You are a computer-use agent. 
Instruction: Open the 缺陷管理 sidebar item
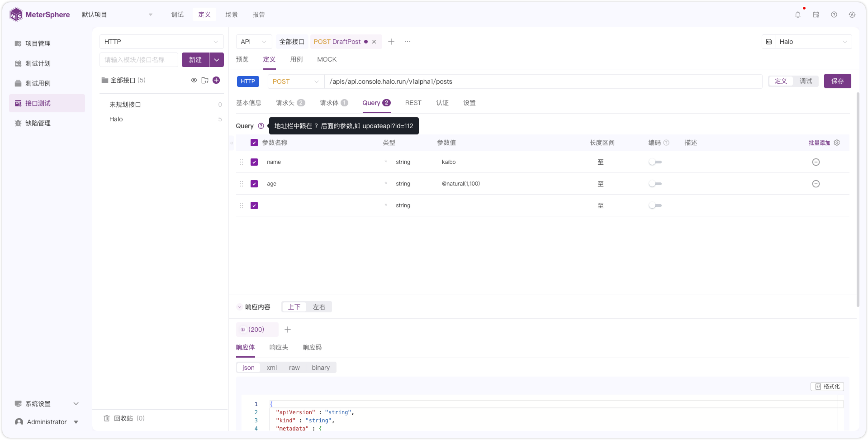coord(47,123)
